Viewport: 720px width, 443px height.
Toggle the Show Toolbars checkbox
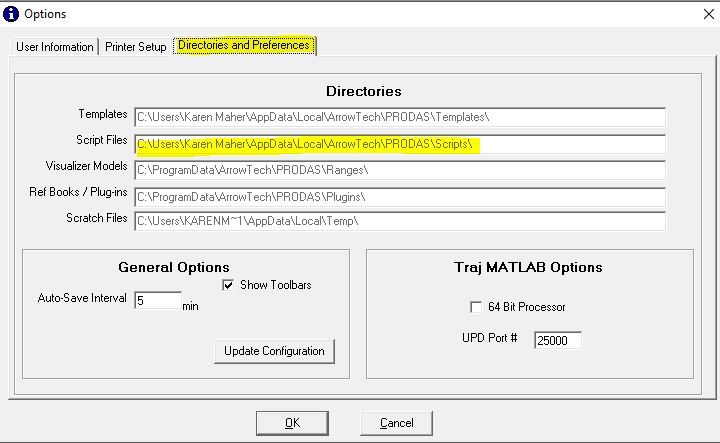[x=227, y=286]
